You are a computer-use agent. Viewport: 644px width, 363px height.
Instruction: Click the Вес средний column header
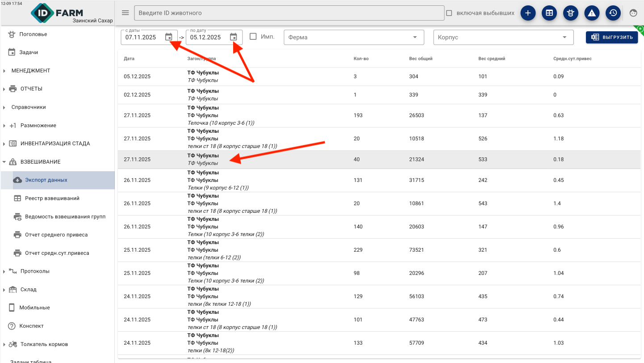tap(492, 59)
